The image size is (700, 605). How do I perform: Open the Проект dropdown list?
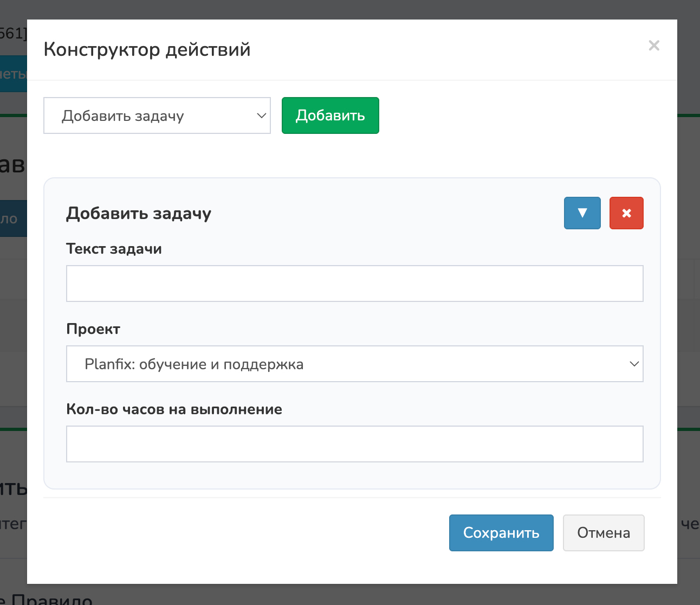(x=354, y=364)
